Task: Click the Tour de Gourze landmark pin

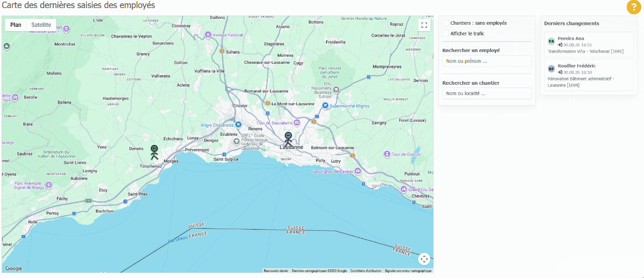Action: point(386,154)
